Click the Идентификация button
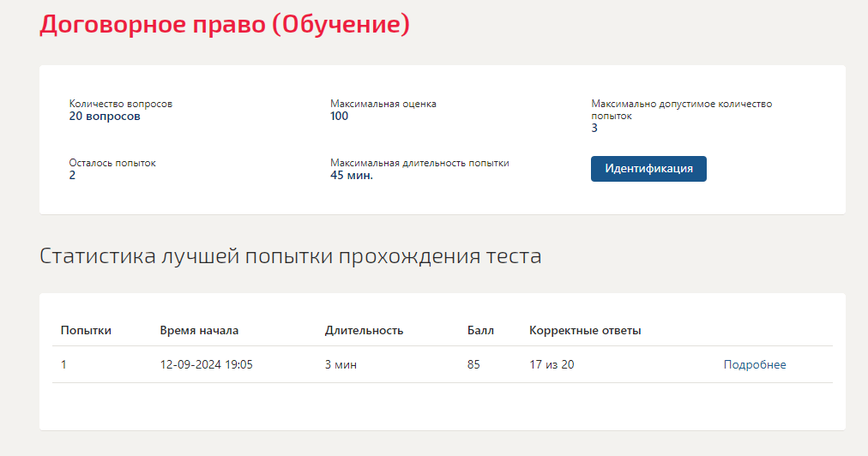 (x=648, y=169)
